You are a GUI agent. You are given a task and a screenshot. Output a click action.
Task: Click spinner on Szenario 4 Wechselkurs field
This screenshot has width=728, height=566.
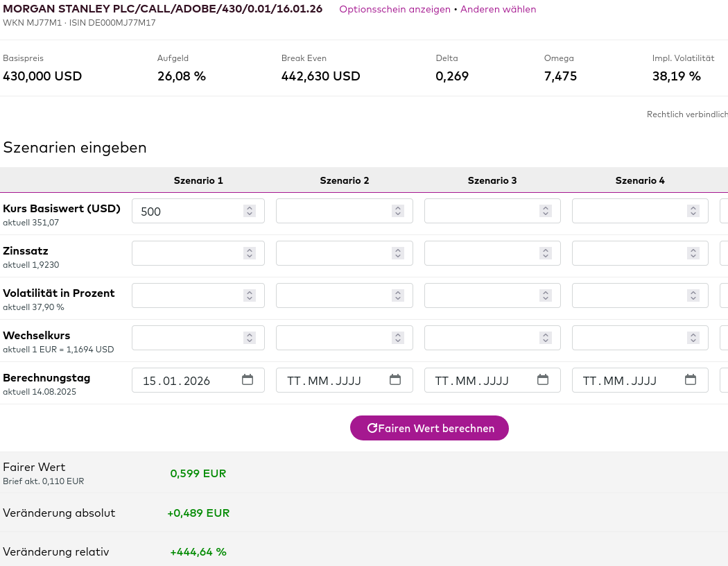(x=693, y=338)
